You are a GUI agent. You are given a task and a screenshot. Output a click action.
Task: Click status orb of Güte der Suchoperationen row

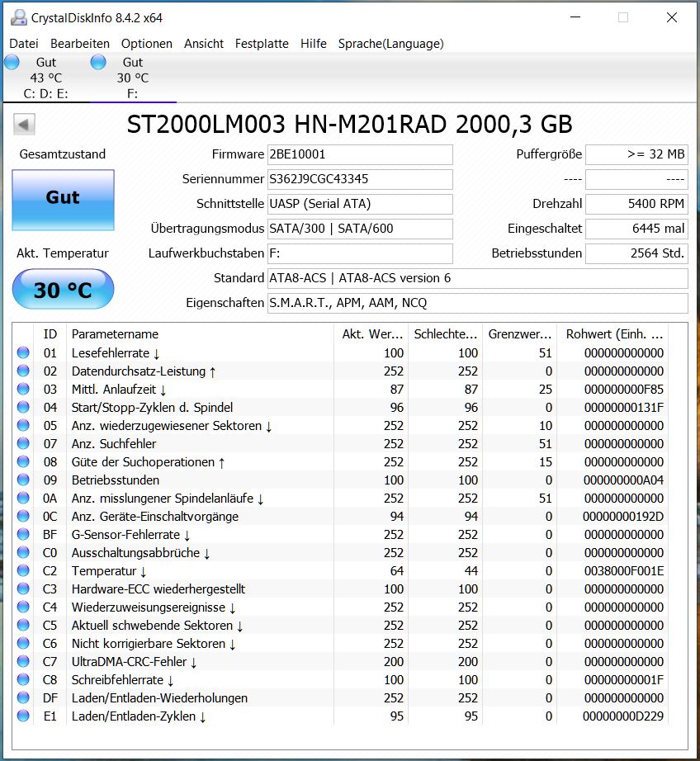tap(23, 461)
